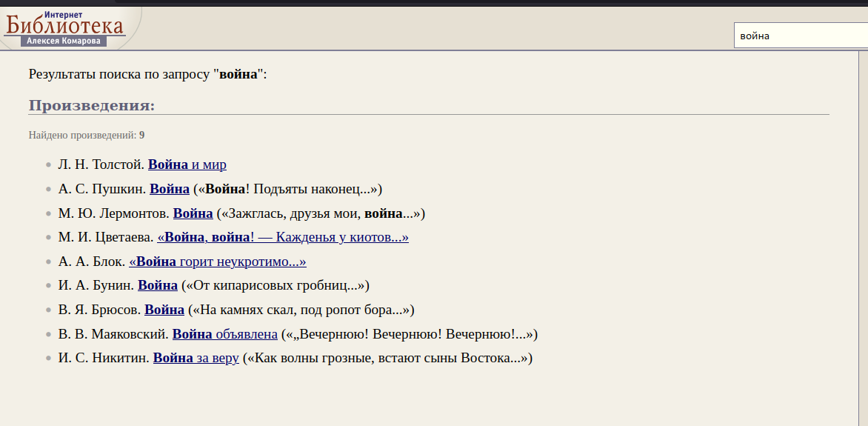This screenshot has width=868, height=426.
Task: Click the Произведения: section heading
Action: (92, 105)
